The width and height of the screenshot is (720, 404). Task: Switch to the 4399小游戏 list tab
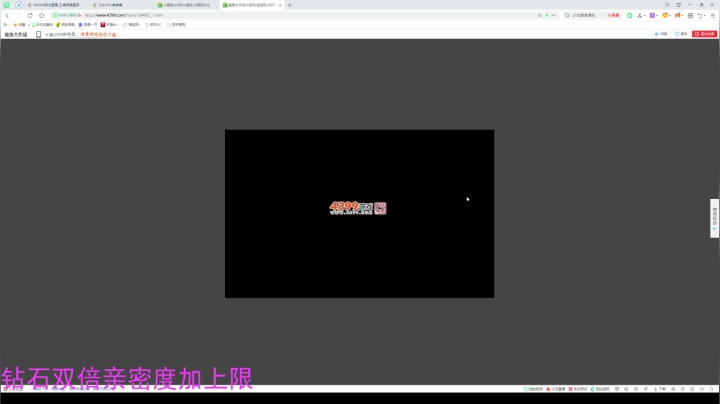coord(185,5)
